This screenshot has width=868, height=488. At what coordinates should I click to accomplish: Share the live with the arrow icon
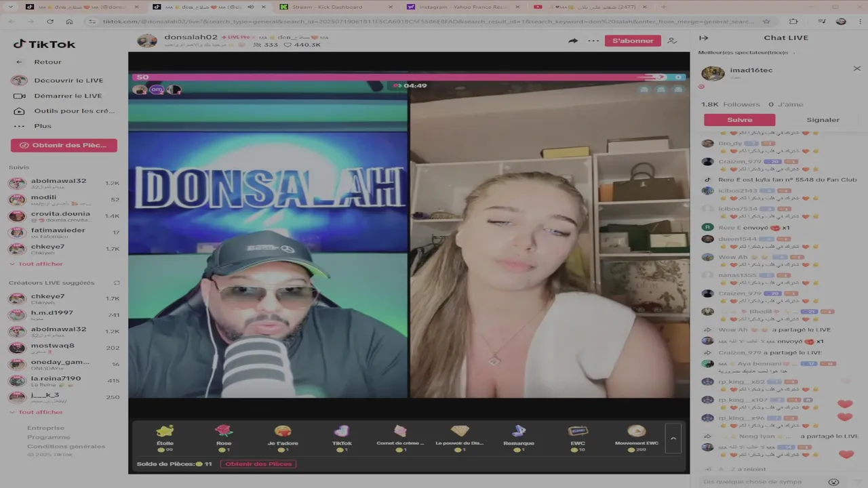573,41
